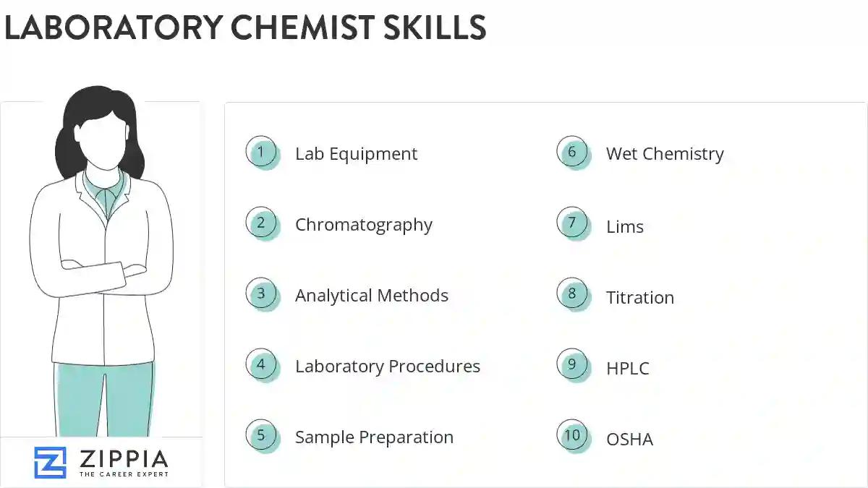
Task: Click the Laboratory Chemist Skills heading
Action: [x=244, y=27]
